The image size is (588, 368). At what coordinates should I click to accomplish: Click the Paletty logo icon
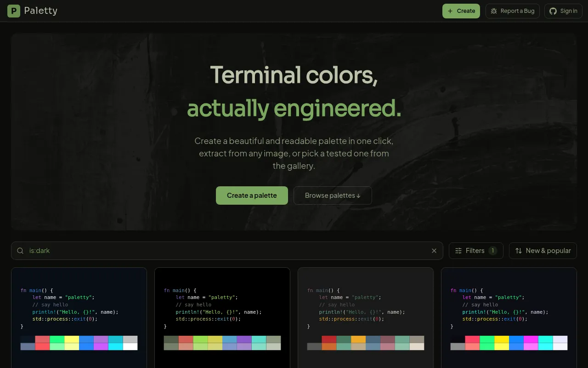pyautogui.click(x=14, y=11)
